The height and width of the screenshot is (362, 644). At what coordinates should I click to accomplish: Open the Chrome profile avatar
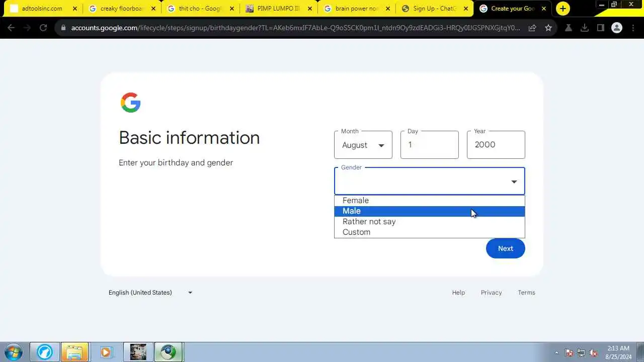617,28
